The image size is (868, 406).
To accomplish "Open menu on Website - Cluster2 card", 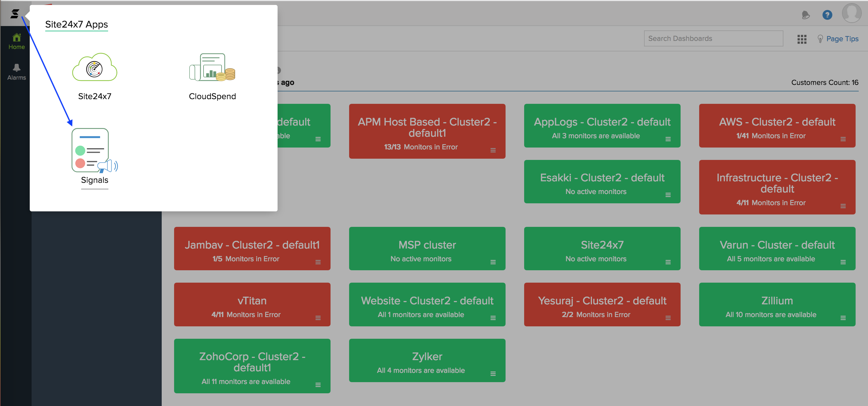I will pos(493,318).
